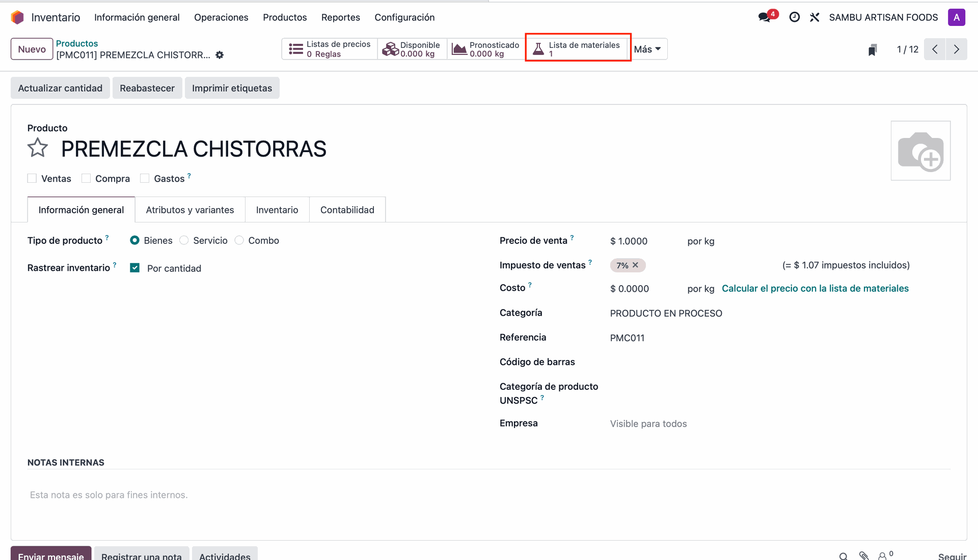Click the Reabastecer button

pos(147,88)
